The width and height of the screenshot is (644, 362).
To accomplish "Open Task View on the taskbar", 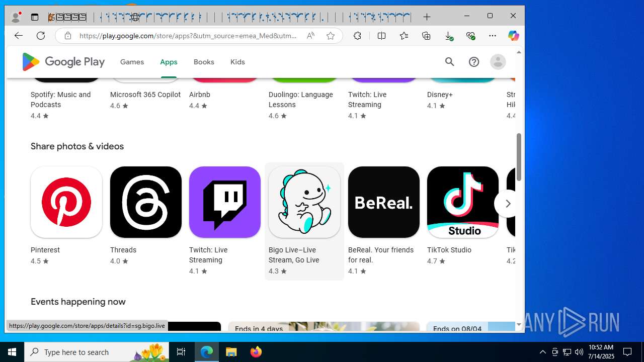I will [181, 352].
